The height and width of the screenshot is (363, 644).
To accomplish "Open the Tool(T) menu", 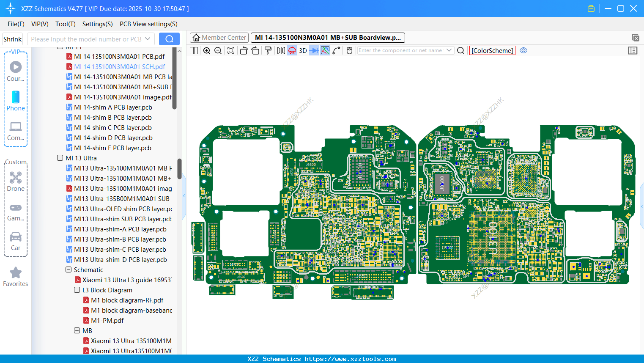I will tap(65, 24).
